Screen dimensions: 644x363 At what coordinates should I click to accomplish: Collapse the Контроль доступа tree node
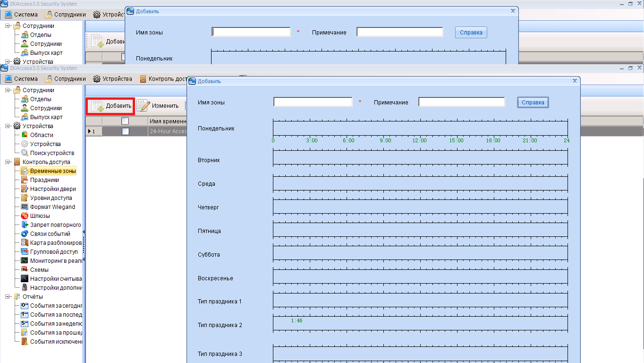pos(8,162)
